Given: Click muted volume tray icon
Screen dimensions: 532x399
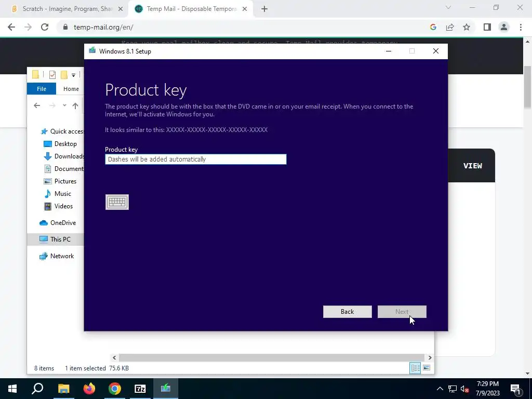Looking at the screenshot, I should tap(465, 389).
